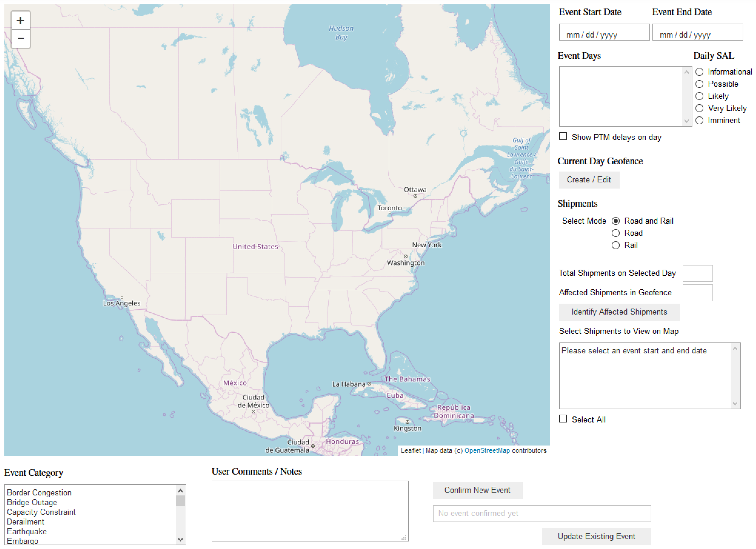This screenshot has height=549, width=756.
Task: Pick Border Congestion event category
Action: (x=39, y=493)
